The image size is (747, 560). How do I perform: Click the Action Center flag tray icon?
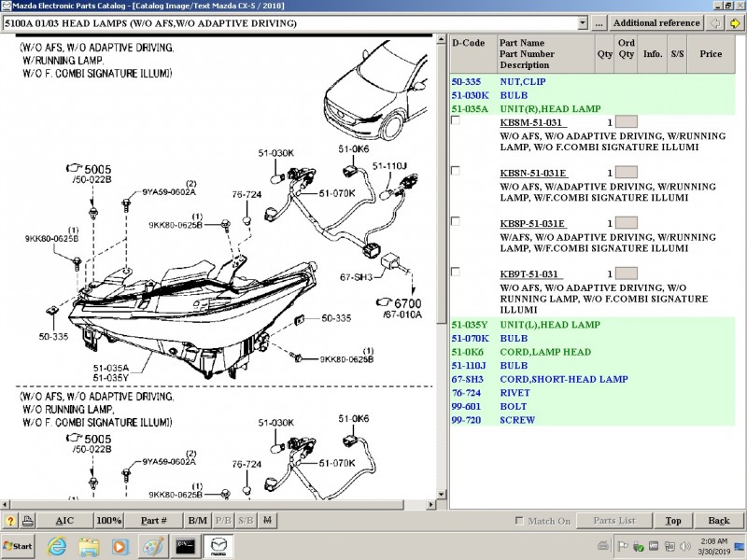tap(622, 546)
